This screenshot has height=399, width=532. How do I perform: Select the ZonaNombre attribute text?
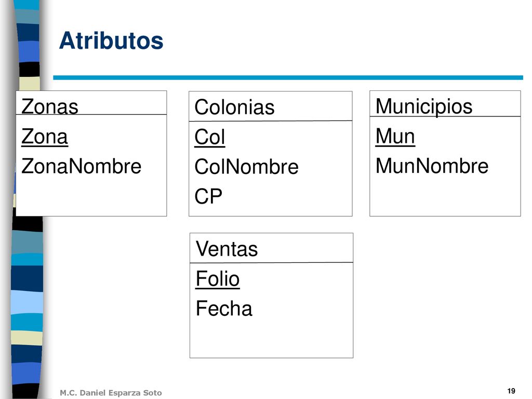(81, 166)
